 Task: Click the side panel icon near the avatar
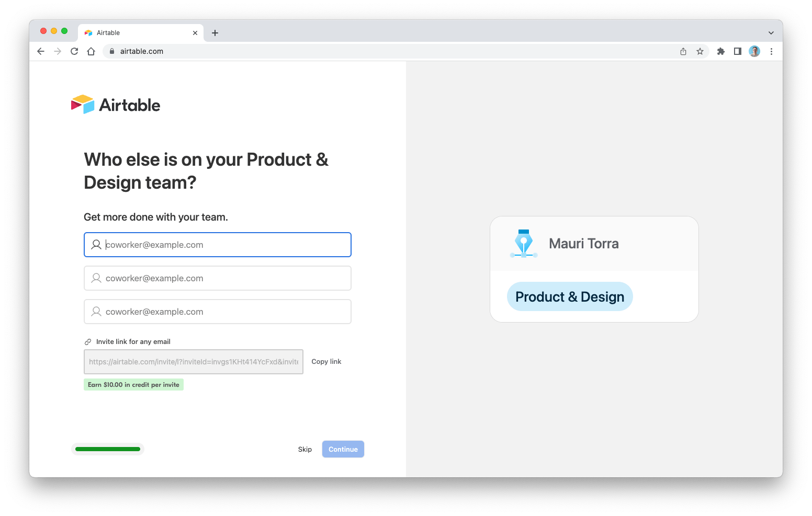[738, 51]
